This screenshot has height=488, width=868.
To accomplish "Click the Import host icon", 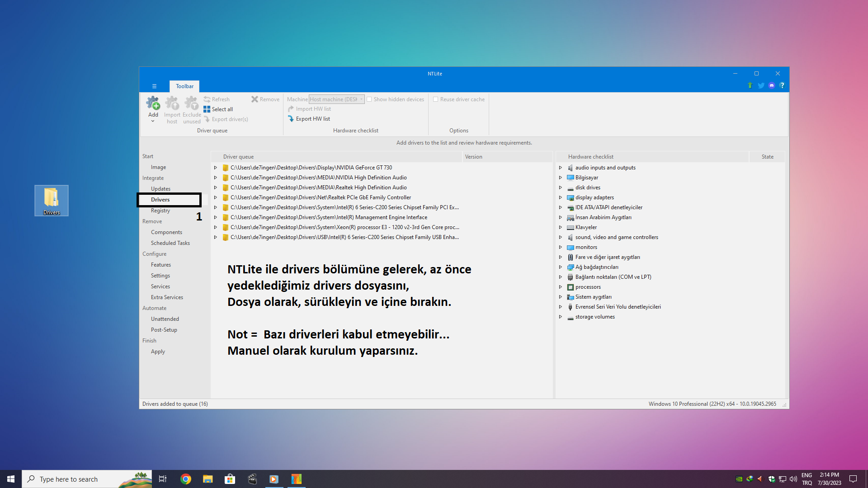I will 172,103.
